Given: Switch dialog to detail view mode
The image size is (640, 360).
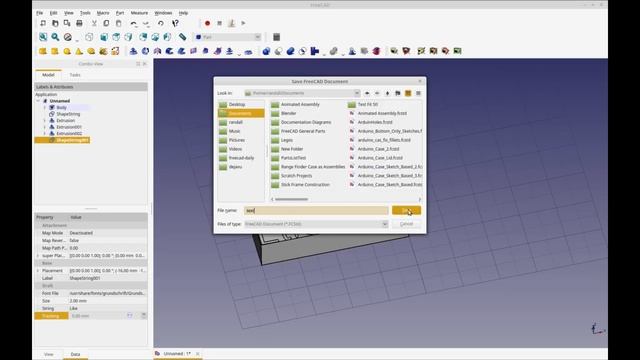Looking at the screenshot, I should [418, 93].
